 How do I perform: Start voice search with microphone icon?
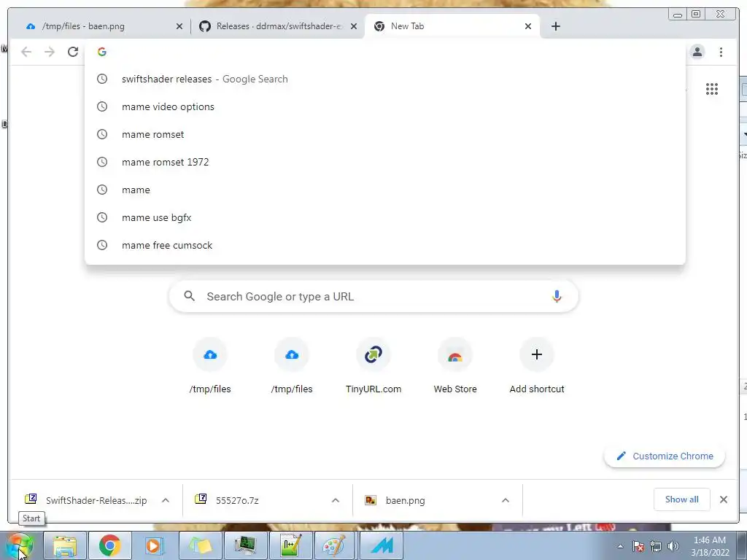pyautogui.click(x=557, y=296)
